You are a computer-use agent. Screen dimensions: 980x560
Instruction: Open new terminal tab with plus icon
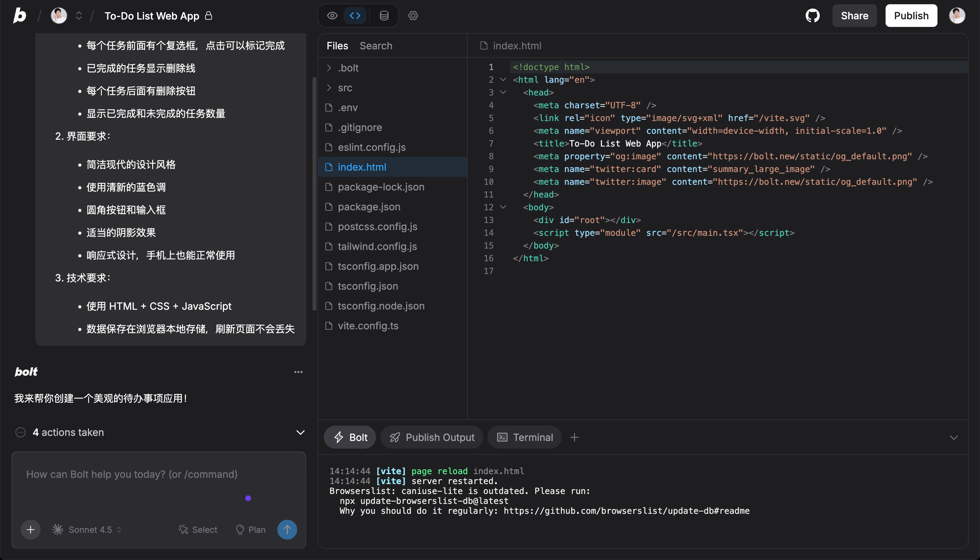(x=574, y=437)
